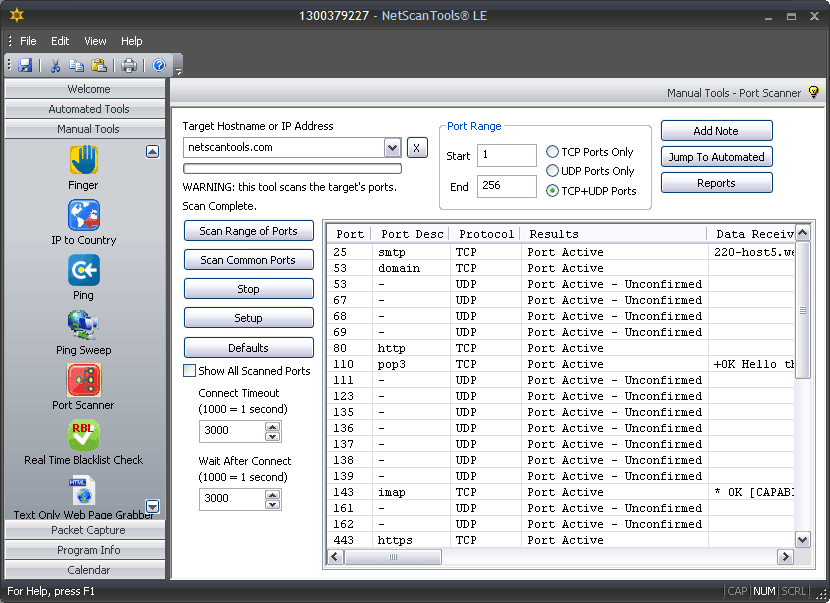Expand the Manual Tools section

[85, 129]
